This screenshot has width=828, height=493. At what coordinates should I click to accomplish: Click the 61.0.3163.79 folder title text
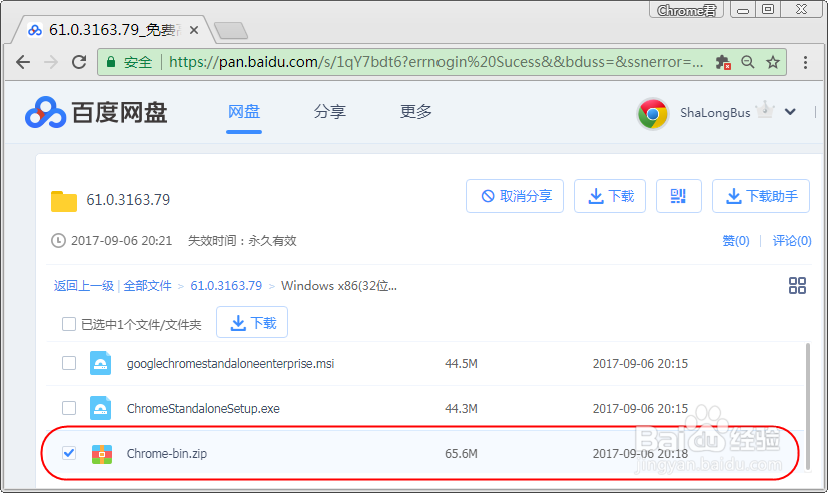tap(128, 200)
